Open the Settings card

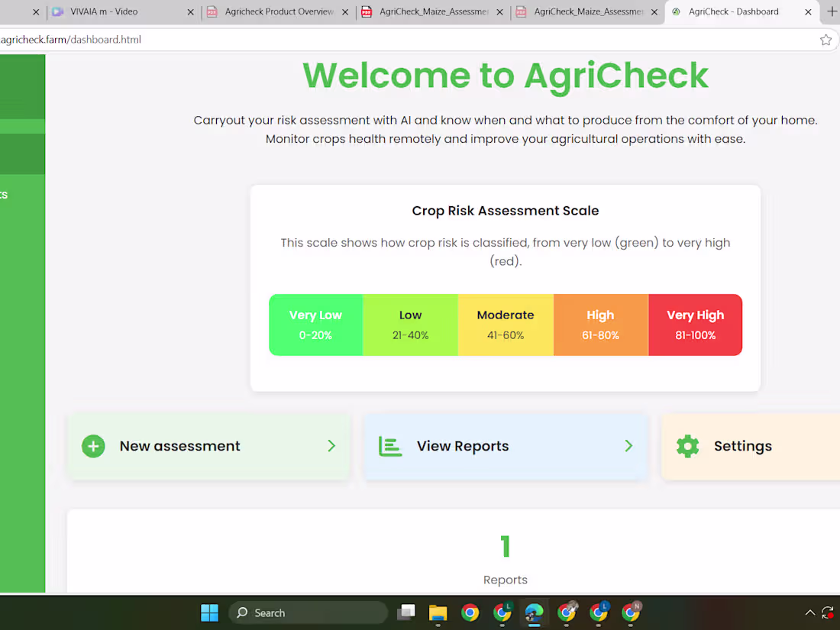point(751,446)
